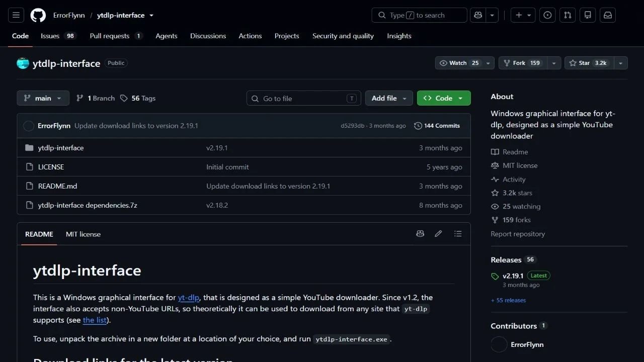Click the v2.19.1 release tag icon
This screenshot has width=644, height=362.
coord(495,276)
